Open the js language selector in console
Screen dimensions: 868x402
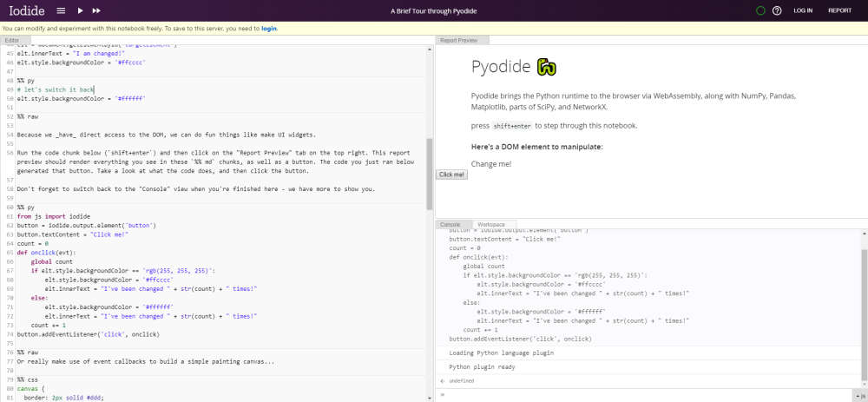point(859,396)
